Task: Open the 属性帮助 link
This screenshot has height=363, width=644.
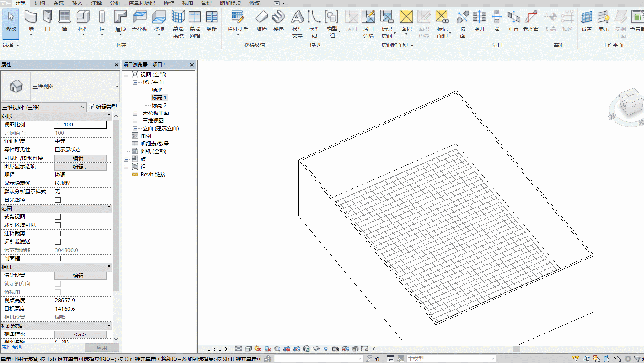Action: [12, 347]
